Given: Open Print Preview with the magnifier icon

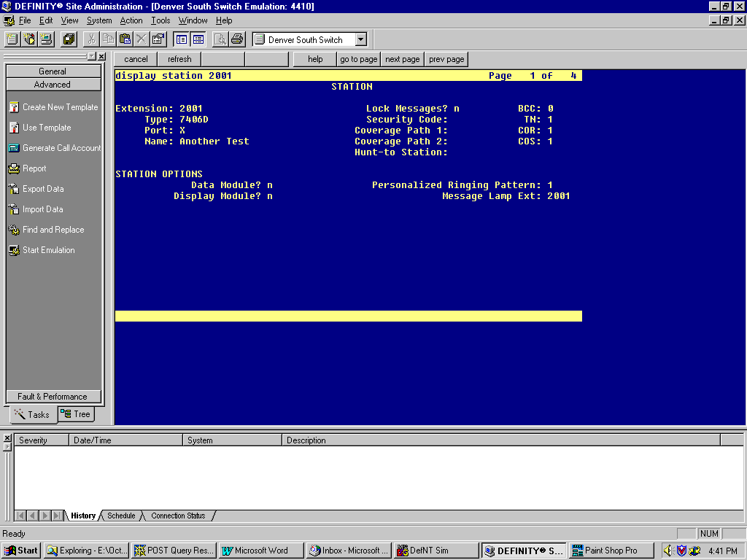Looking at the screenshot, I should tap(220, 39).
